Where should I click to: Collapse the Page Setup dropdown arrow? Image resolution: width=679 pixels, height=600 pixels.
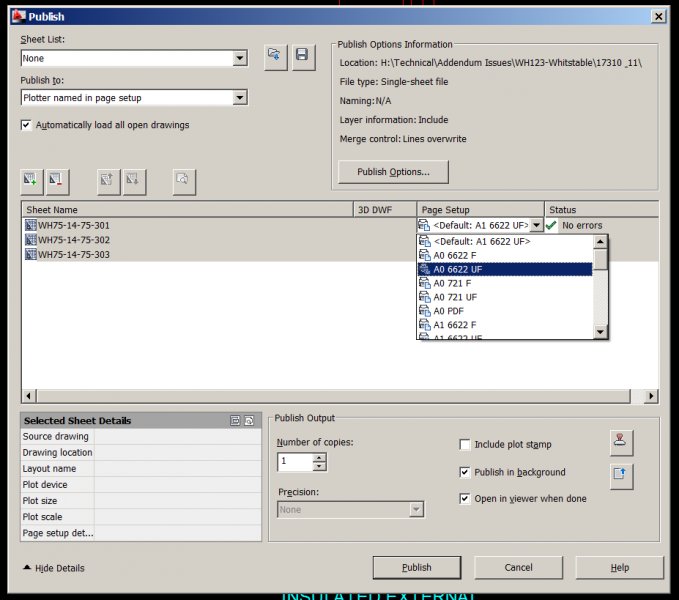537,225
